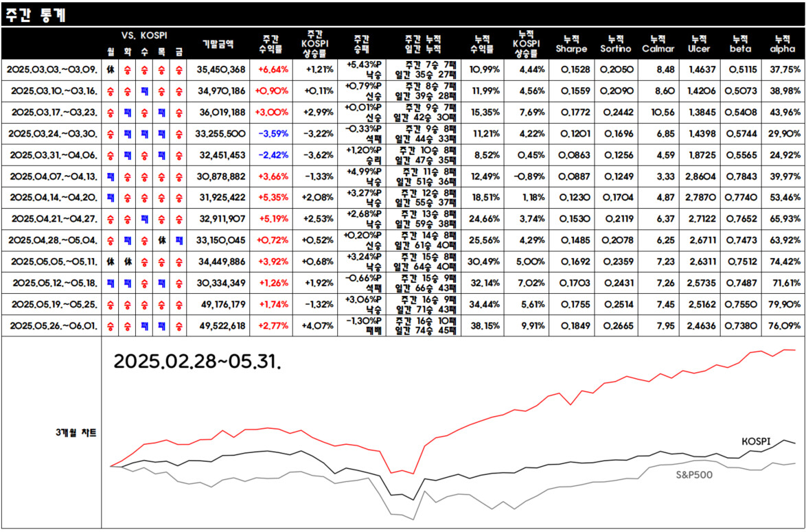Click the 2025.02.28~05.31. chart date range
Screen dimensions: 806x532
coord(198,361)
